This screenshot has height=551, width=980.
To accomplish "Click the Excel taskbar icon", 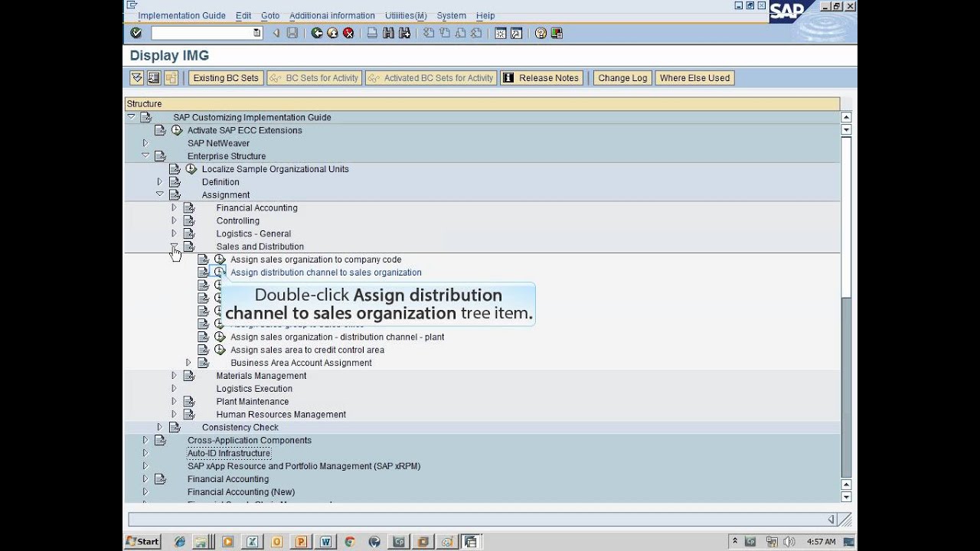I will tap(252, 542).
